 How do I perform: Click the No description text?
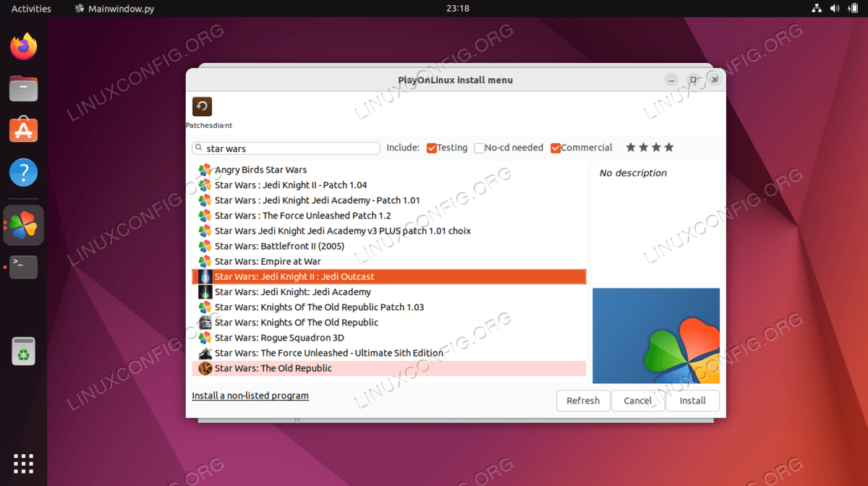633,173
